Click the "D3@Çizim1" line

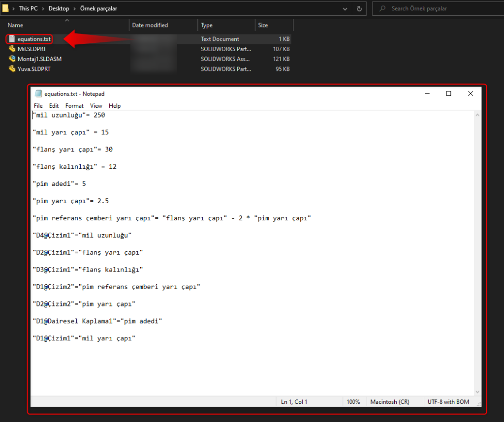coord(88,270)
